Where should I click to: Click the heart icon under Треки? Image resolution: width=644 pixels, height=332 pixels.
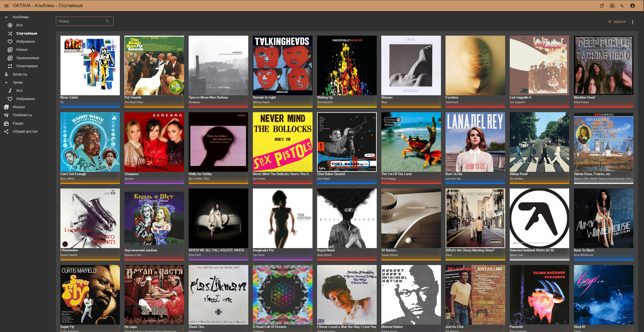tap(10, 99)
